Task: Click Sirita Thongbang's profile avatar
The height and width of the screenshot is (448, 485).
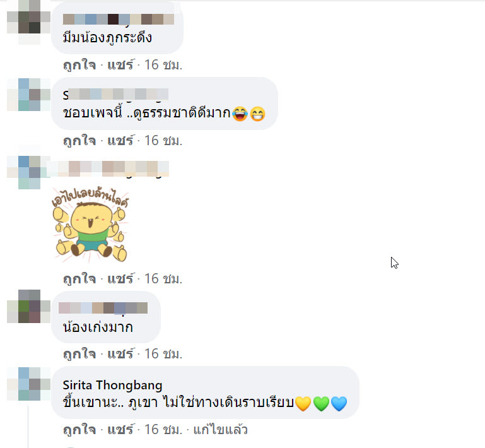Action: [29, 384]
